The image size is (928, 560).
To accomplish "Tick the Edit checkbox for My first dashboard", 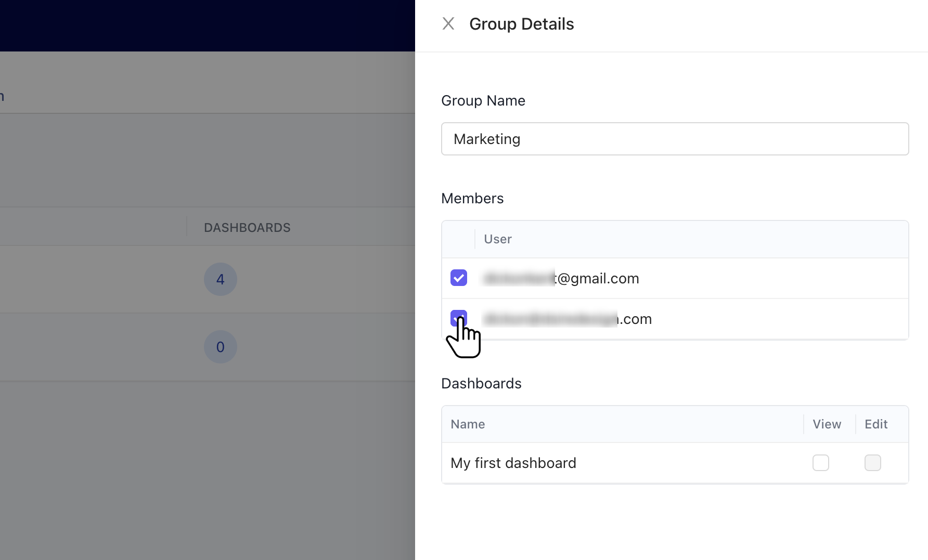I will (x=872, y=463).
